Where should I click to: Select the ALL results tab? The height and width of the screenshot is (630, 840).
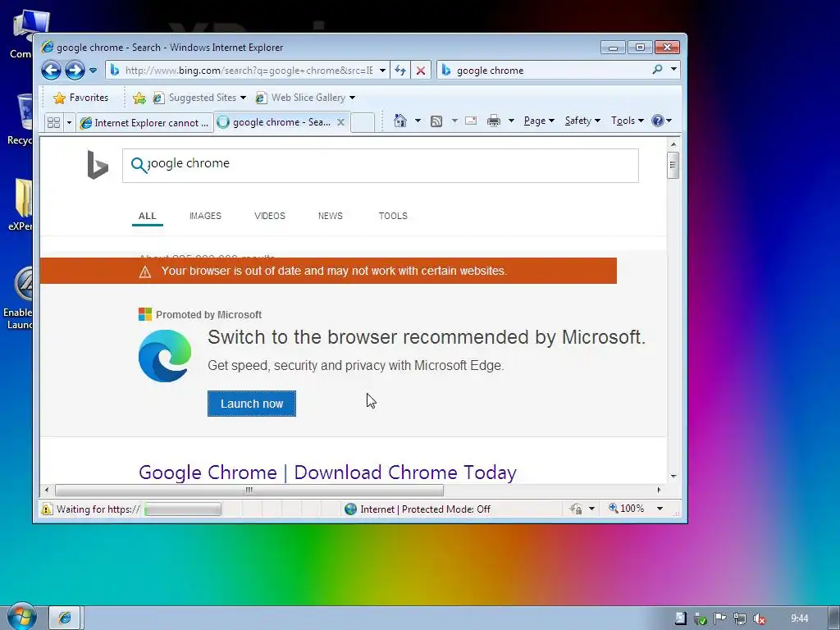click(x=148, y=216)
